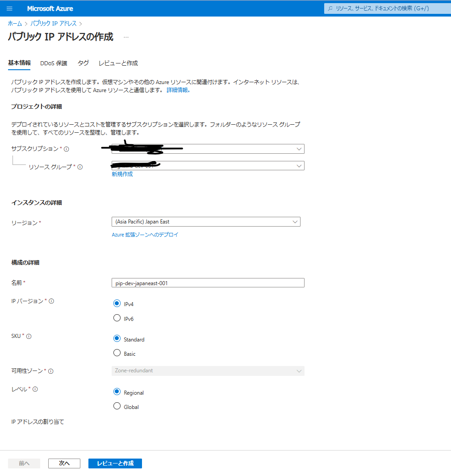Choose the Standard SKU option
The height and width of the screenshot is (476, 451).
(117, 338)
